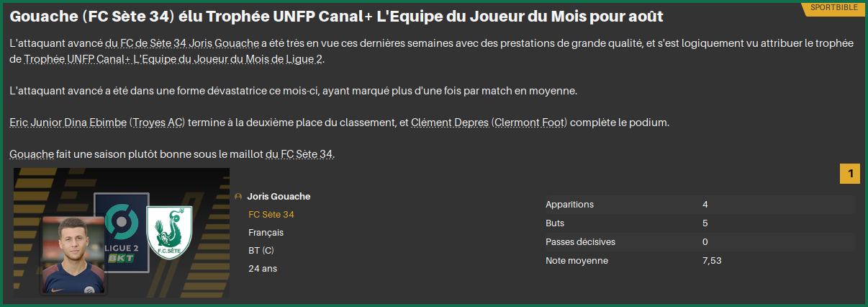
Task: Click the Gouache link in last sentence
Action: tap(32, 154)
